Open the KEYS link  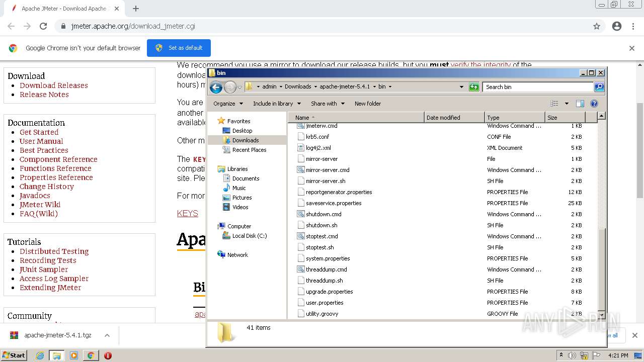(188, 213)
